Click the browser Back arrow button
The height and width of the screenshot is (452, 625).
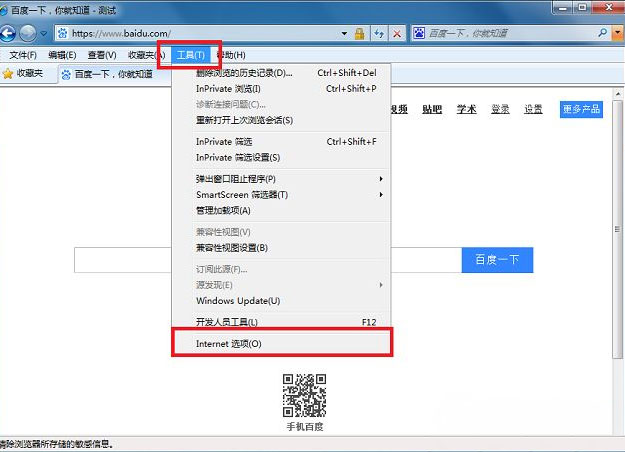[8, 33]
